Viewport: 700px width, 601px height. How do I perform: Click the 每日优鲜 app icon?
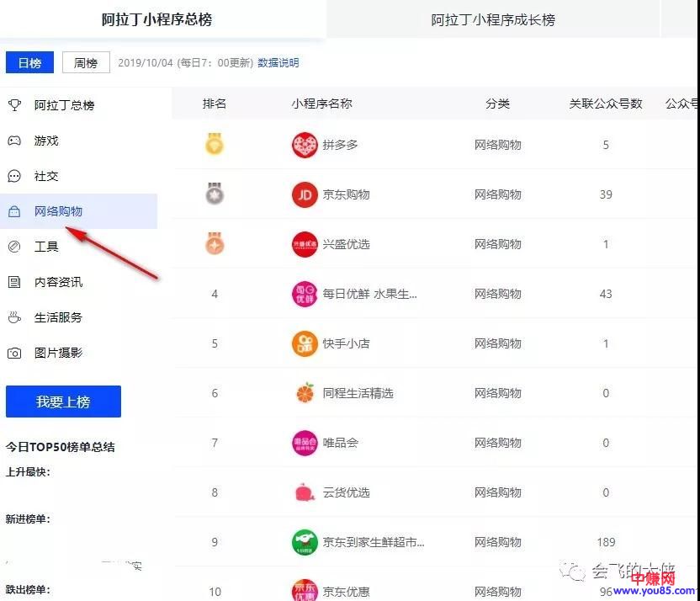click(304, 294)
